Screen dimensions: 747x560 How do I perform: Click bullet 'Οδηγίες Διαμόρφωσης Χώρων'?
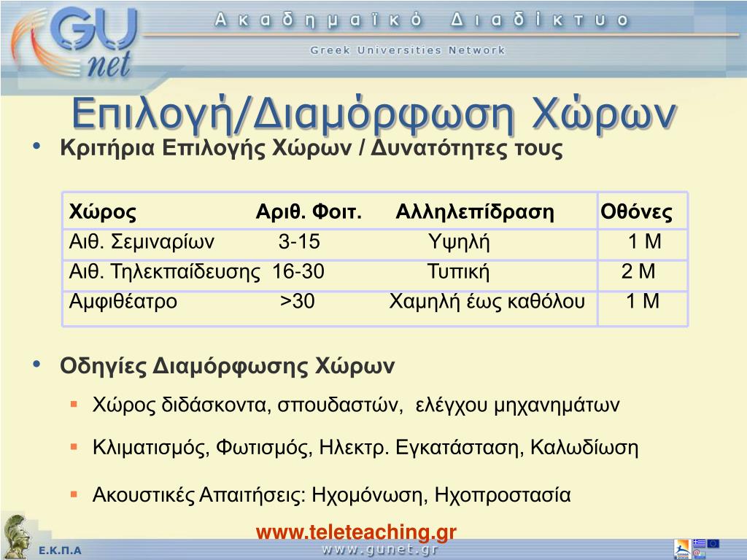coord(228,366)
